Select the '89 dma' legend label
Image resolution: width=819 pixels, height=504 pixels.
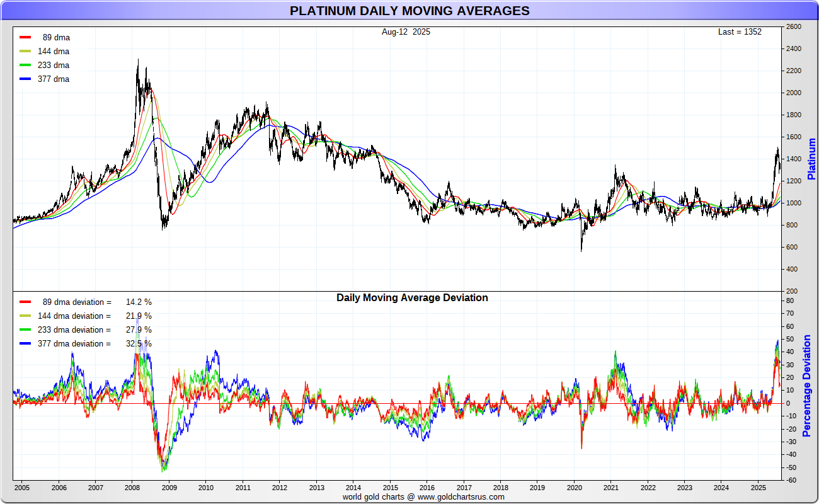pyautogui.click(x=56, y=37)
